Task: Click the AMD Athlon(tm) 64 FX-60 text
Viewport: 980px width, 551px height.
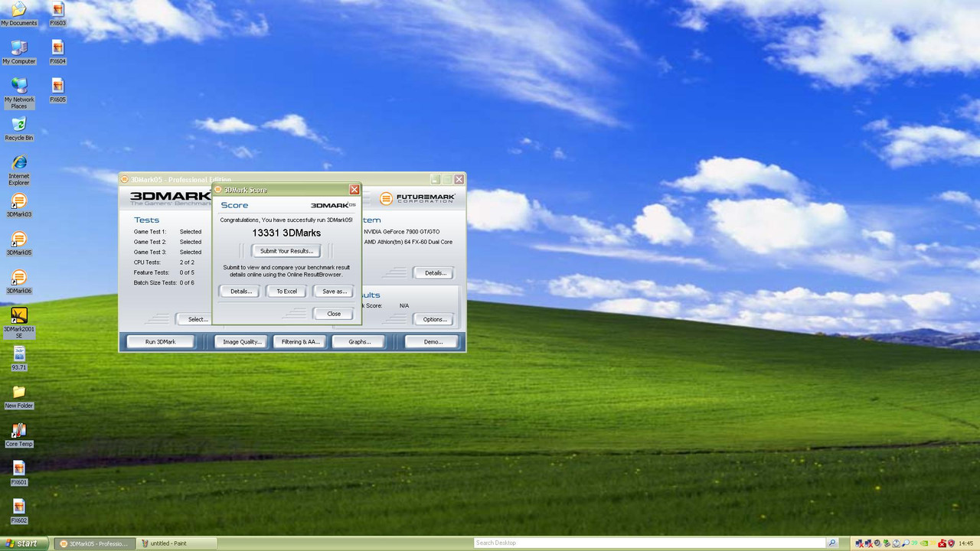Action: (408, 242)
